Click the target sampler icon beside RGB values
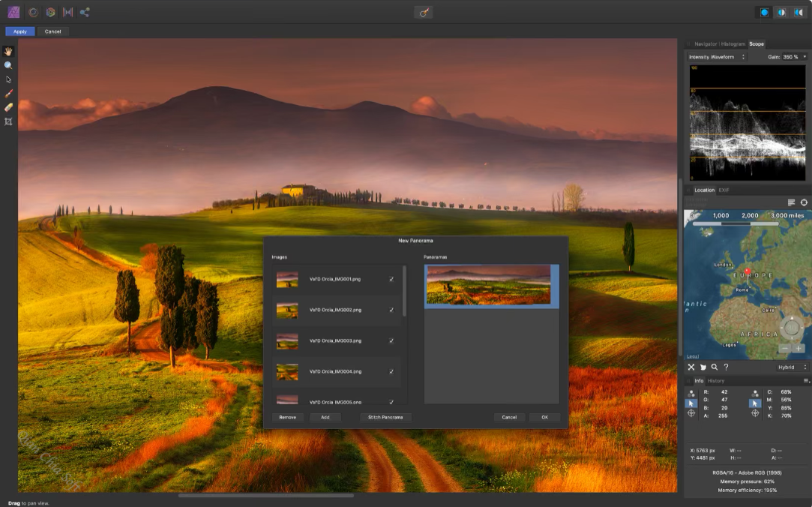Screen dimensions: 812x507 pyautogui.click(x=691, y=413)
